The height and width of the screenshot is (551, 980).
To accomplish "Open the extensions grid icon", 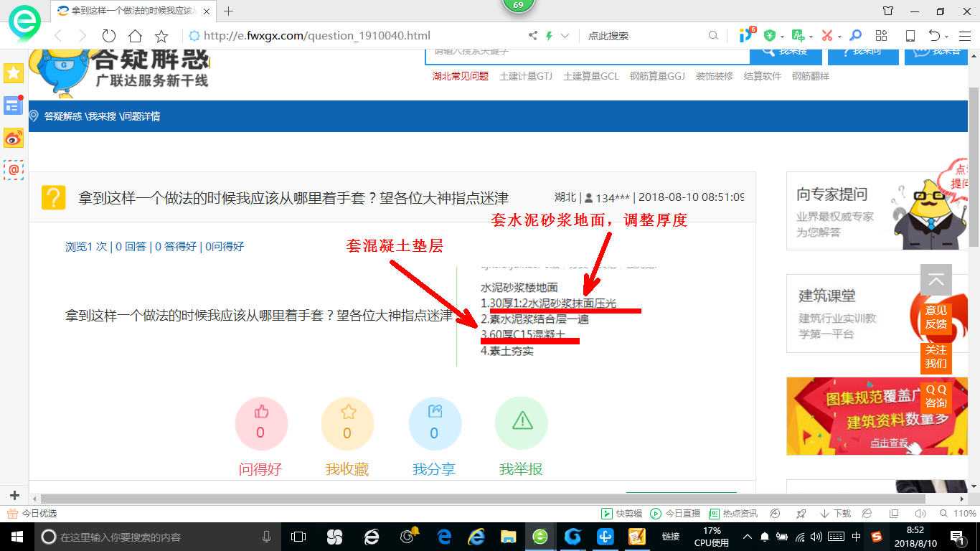I will (x=882, y=36).
